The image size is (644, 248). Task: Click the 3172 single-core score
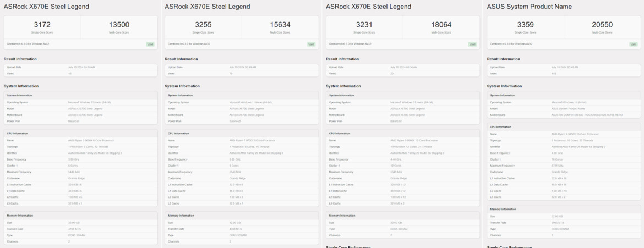(x=42, y=25)
